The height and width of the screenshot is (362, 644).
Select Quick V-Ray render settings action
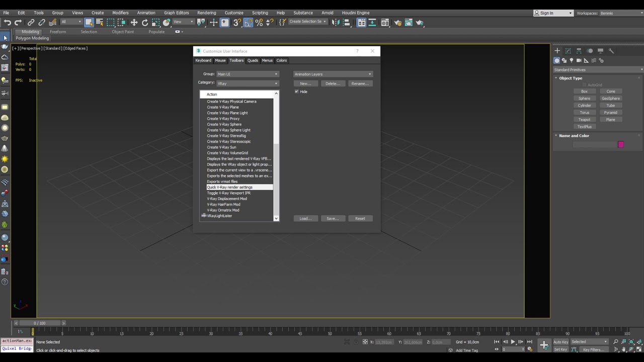point(239,187)
